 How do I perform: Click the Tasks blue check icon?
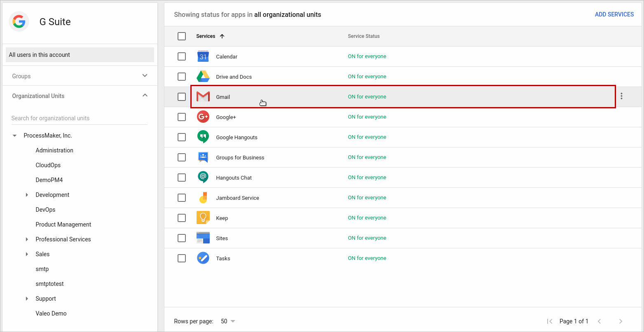tap(203, 258)
